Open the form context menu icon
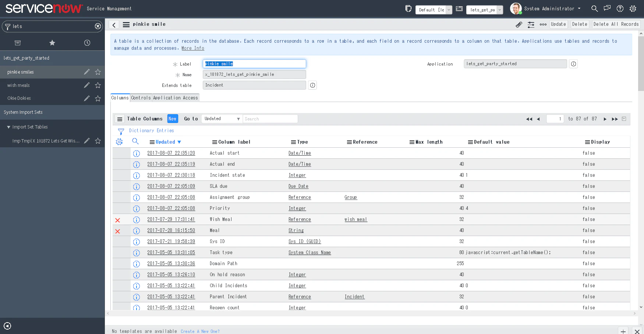Image resolution: width=644 pixels, height=334 pixels. pos(126,25)
